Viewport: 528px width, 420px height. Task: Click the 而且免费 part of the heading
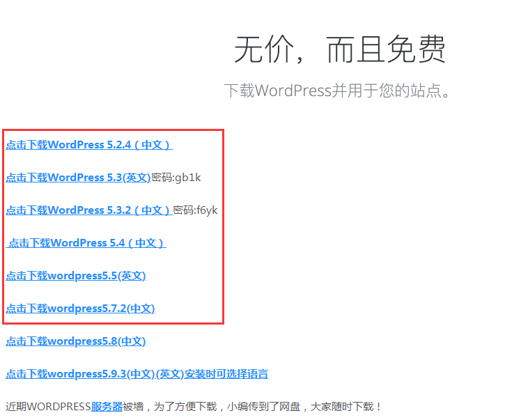click(x=386, y=49)
